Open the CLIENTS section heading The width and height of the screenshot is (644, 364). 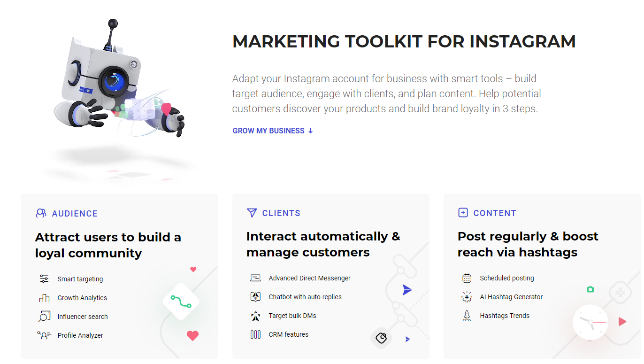click(x=282, y=213)
